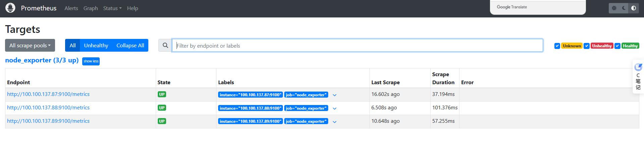Click job="node_exporter" badge in 137.88 row
Image resolution: width=644 pixels, height=161 pixels.
306,108
